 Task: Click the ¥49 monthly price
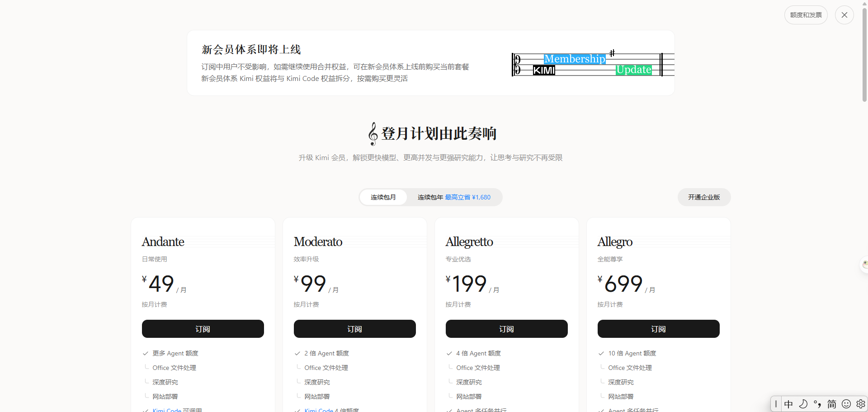point(164,284)
